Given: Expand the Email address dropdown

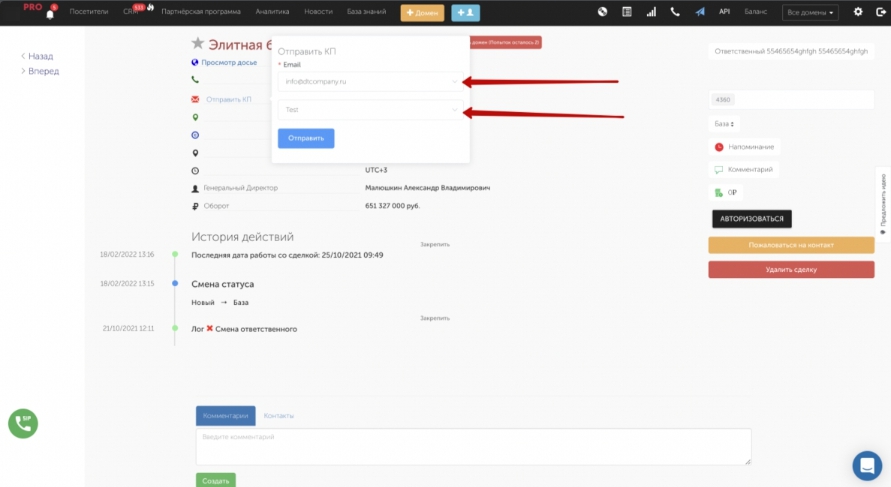Looking at the screenshot, I should [x=368, y=81].
